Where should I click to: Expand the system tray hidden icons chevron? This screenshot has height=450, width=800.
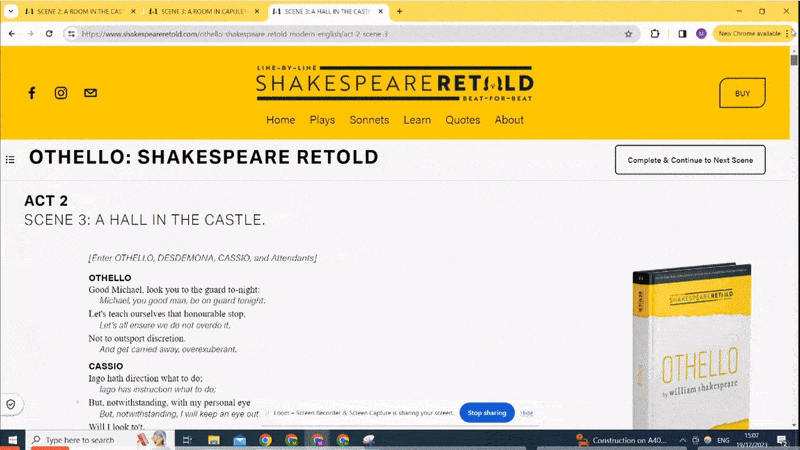(x=682, y=440)
